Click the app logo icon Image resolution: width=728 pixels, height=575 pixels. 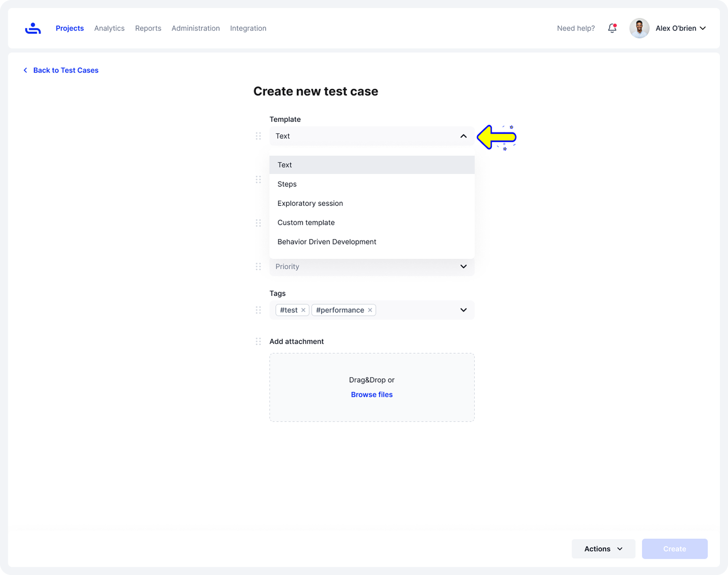pos(33,28)
